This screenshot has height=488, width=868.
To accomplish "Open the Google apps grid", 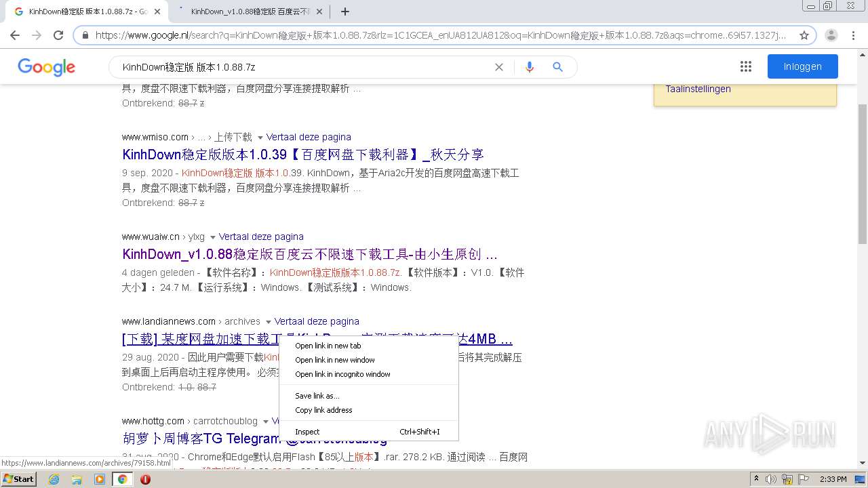I will [746, 66].
